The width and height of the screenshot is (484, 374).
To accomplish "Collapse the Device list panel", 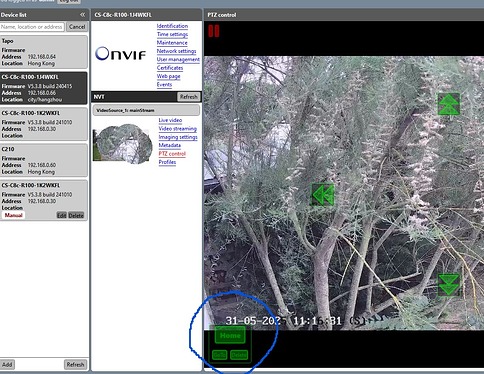I will click(82, 15).
